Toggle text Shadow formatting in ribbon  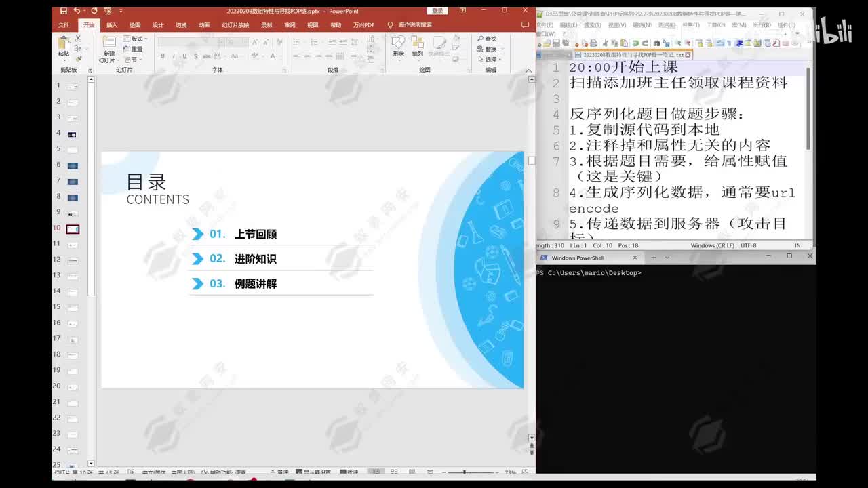point(196,56)
